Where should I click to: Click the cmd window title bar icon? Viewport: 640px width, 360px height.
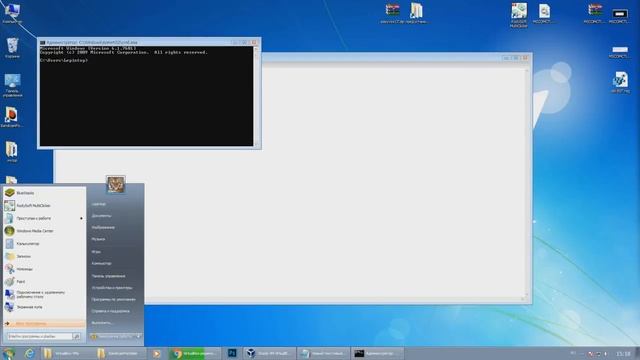(x=42, y=42)
